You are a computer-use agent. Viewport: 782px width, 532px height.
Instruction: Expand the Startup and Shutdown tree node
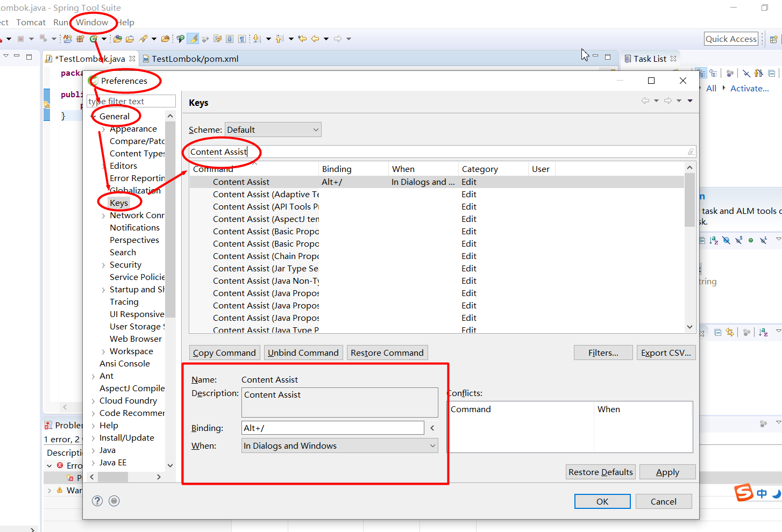point(104,290)
